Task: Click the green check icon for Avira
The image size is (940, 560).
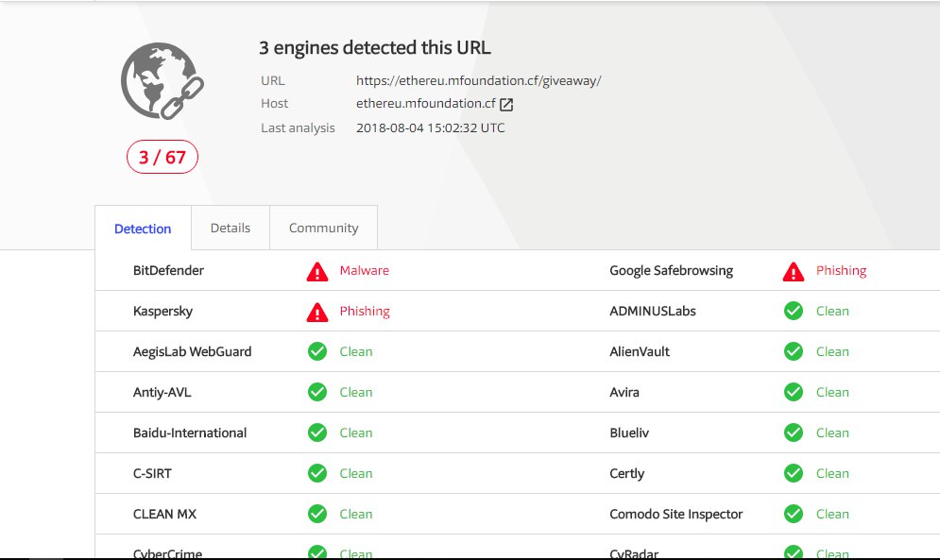Action: click(794, 392)
